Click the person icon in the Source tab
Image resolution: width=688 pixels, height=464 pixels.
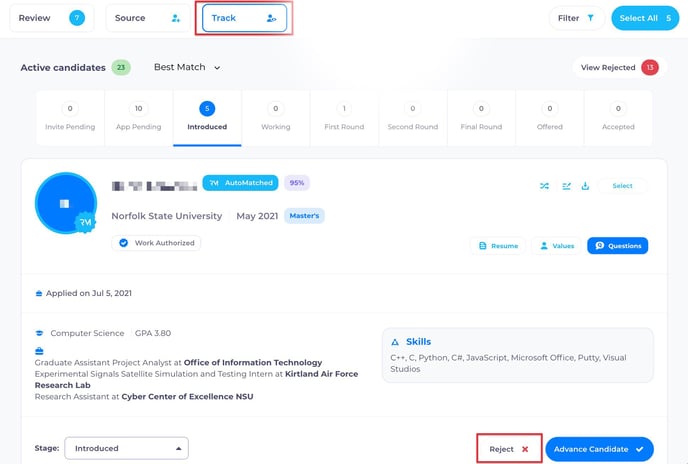pos(176,18)
